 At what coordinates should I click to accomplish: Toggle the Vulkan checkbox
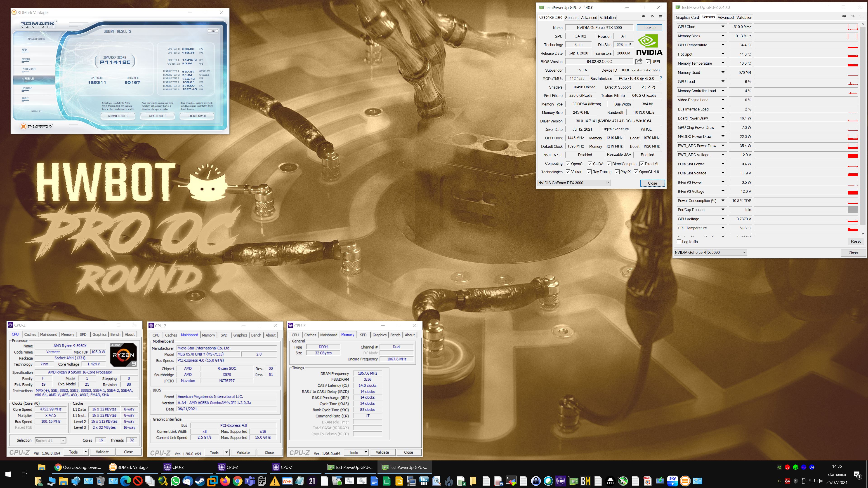click(568, 172)
